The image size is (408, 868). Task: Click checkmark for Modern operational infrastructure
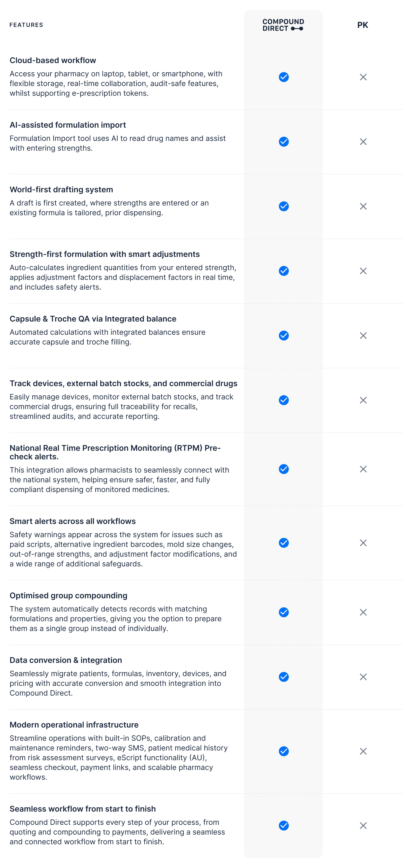click(x=284, y=751)
